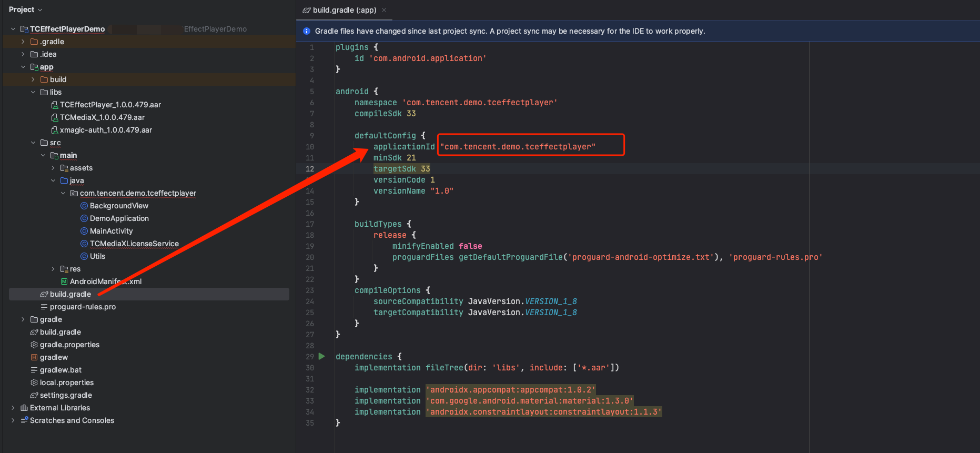Click the MainActivity class icon
980x453 pixels.
pyautogui.click(x=84, y=231)
